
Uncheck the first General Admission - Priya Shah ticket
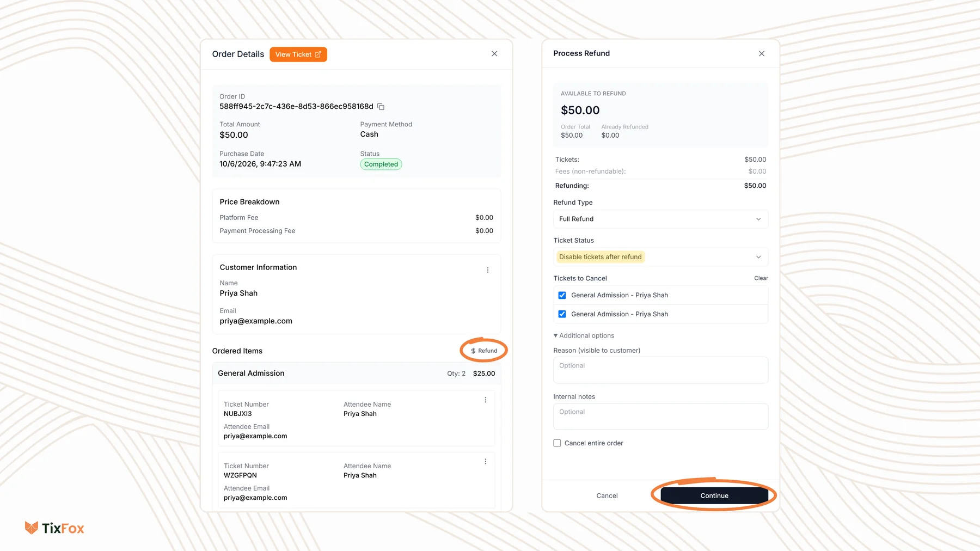pyautogui.click(x=562, y=295)
